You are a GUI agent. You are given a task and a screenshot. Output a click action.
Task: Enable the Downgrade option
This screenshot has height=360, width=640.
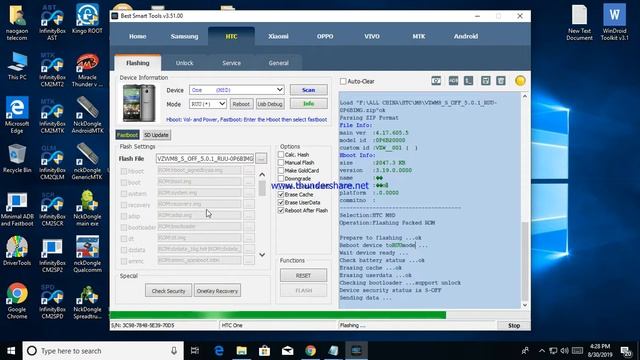tap(281, 178)
